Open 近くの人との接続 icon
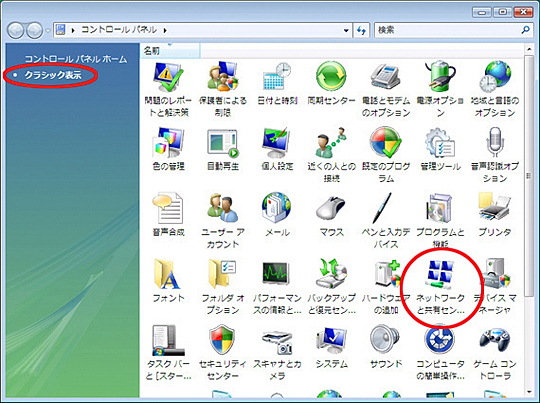Image resolution: width=540 pixels, height=403 pixels. pyautogui.click(x=331, y=143)
